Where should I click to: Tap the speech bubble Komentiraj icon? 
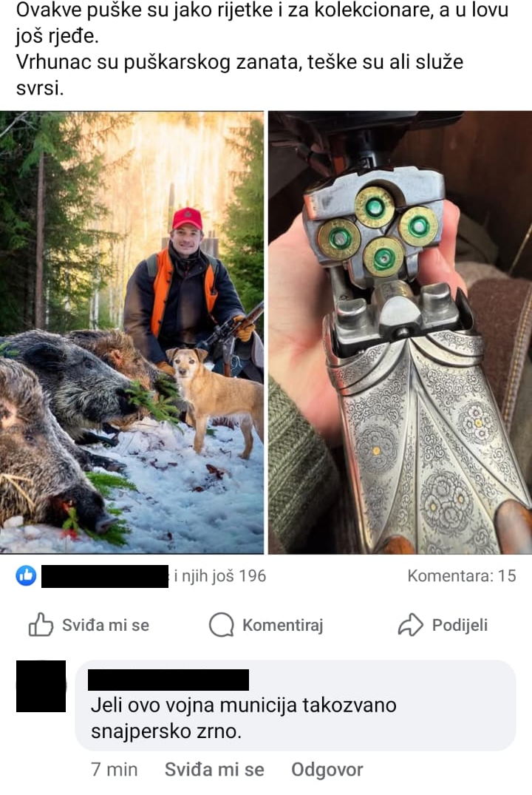[222, 625]
